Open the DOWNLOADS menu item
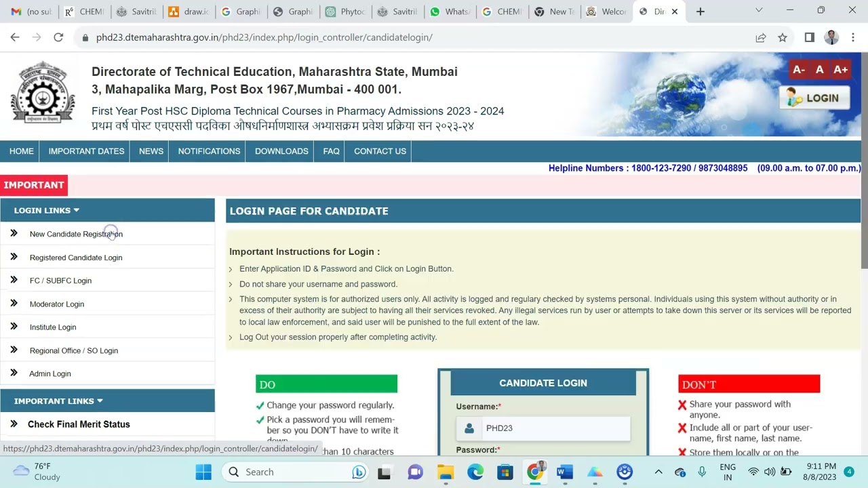868x488 pixels. 281,151
